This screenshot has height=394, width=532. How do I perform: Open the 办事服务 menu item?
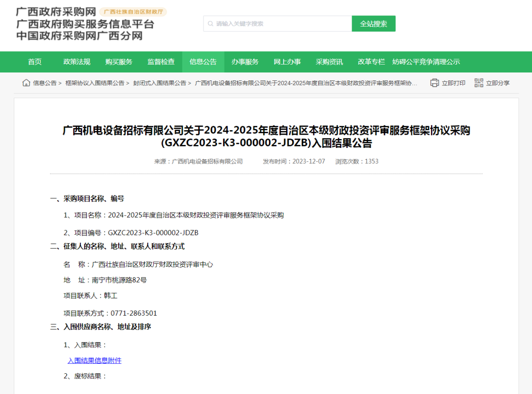[245, 62]
